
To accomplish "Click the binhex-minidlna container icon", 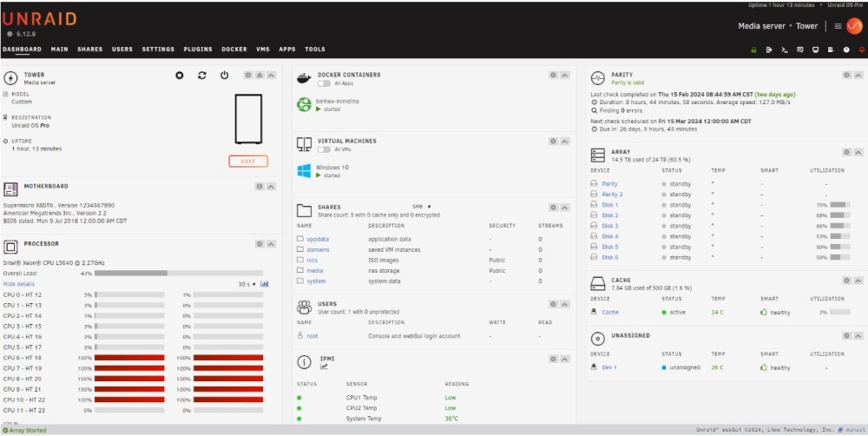I will point(304,104).
